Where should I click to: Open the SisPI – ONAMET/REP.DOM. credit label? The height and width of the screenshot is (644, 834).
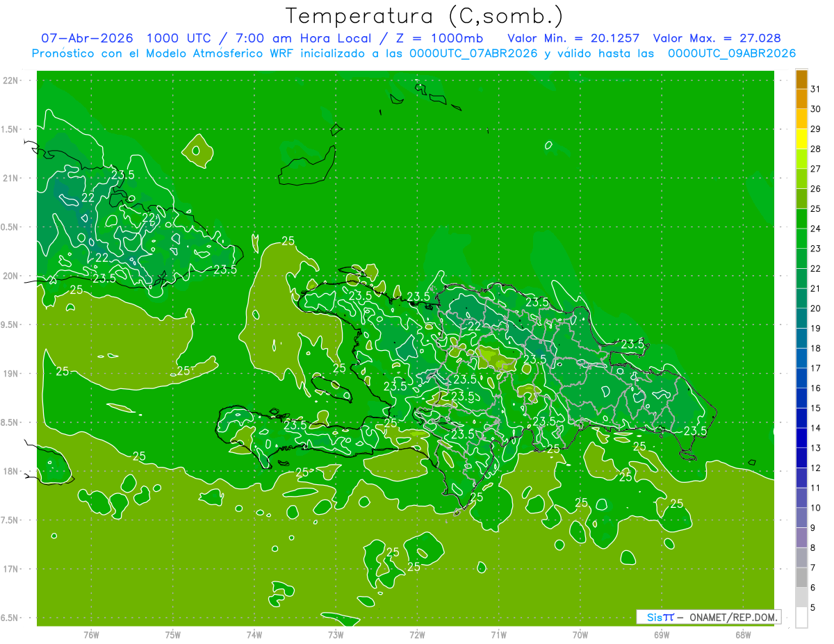709,617
